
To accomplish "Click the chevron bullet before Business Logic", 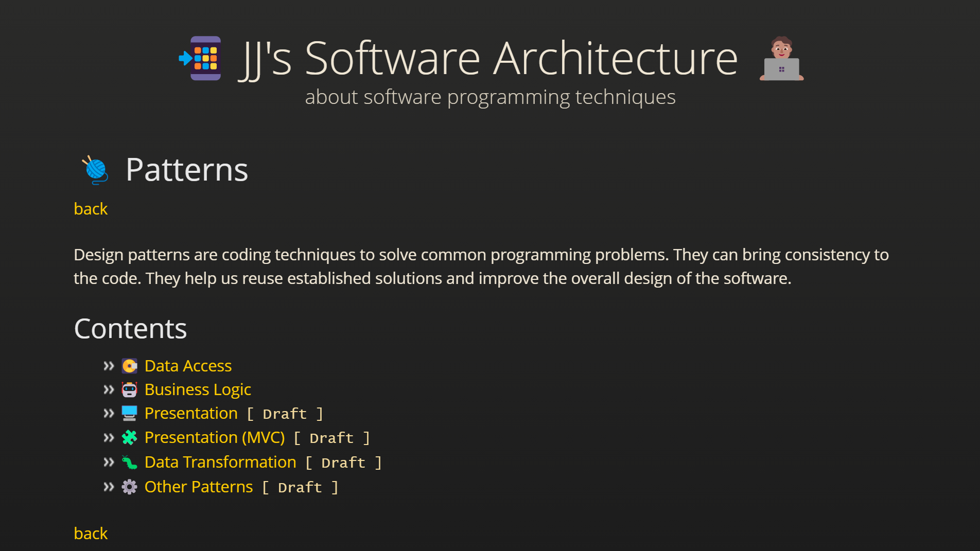I will 109,389.
